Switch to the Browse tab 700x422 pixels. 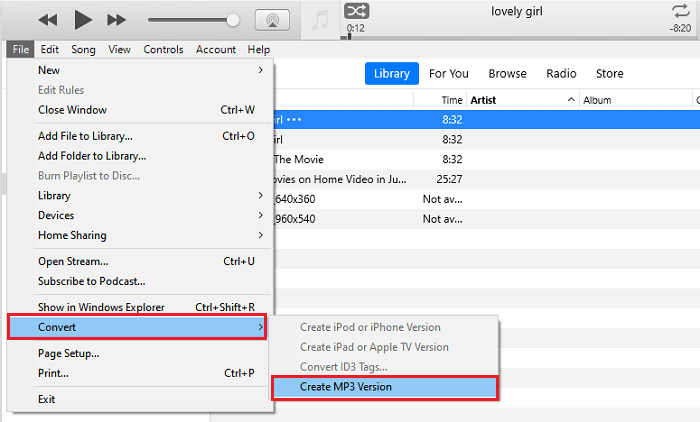click(x=508, y=73)
